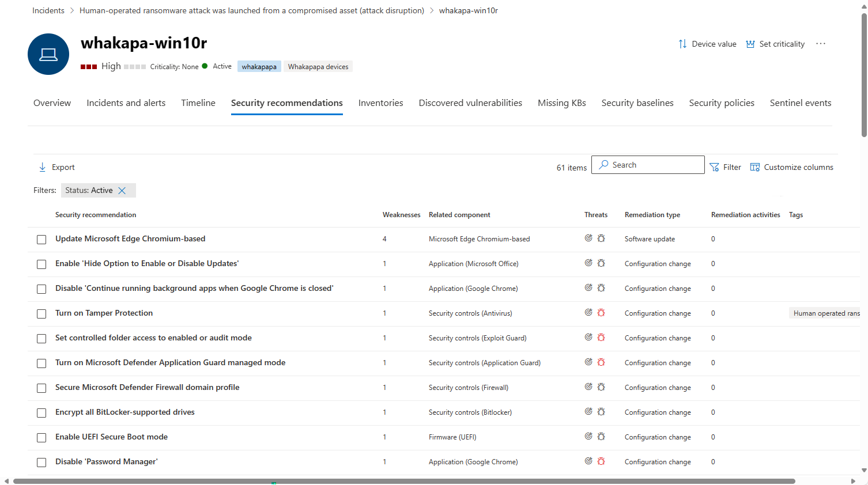Click the Whakapapa devices tag

click(x=318, y=67)
